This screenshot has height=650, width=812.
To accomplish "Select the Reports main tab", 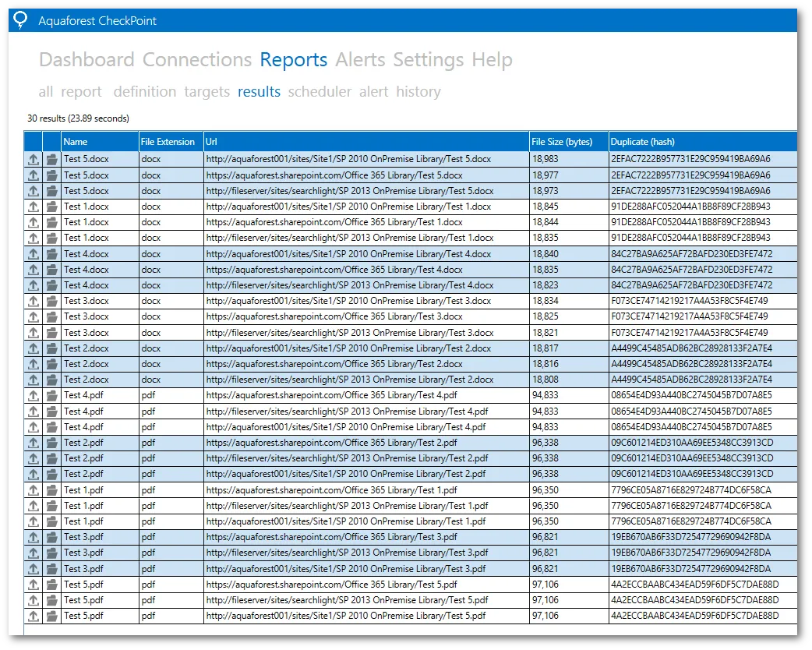I will click(293, 59).
